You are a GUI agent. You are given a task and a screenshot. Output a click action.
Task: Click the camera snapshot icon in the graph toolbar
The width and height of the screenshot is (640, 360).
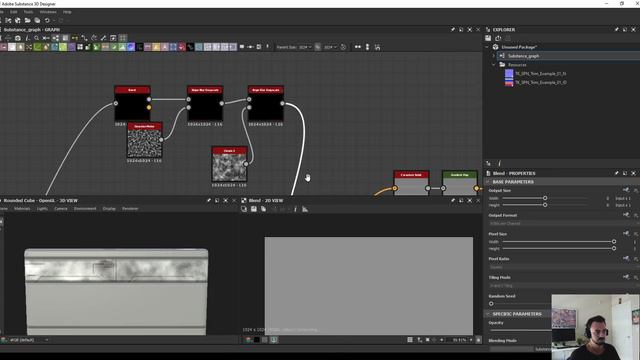(x=18, y=38)
